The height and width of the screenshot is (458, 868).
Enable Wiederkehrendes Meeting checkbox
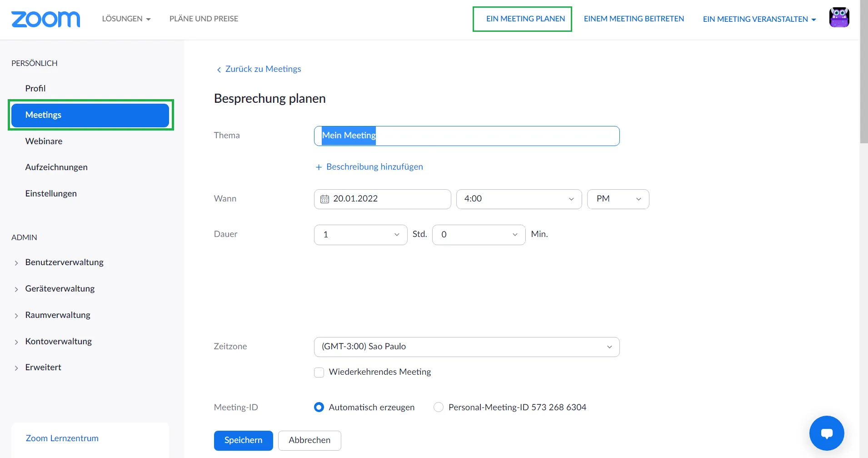click(x=319, y=372)
